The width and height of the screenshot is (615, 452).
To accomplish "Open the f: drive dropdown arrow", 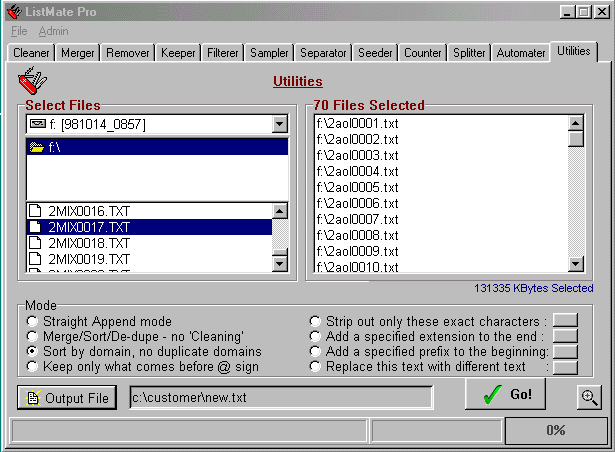I will coord(279,124).
